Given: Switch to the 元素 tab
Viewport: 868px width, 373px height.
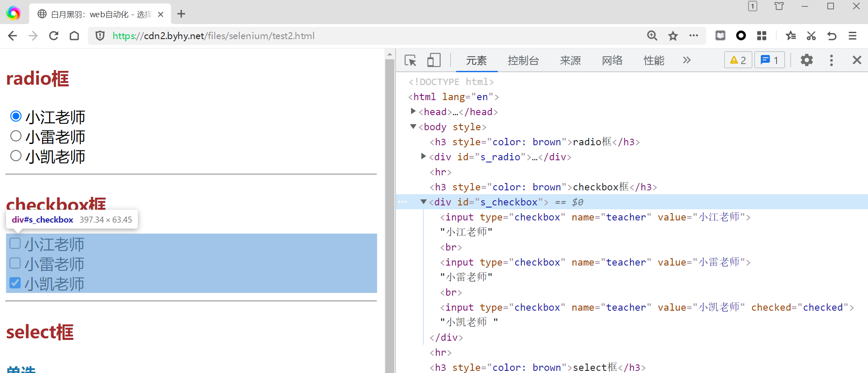Looking at the screenshot, I should (x=476, y=61).
